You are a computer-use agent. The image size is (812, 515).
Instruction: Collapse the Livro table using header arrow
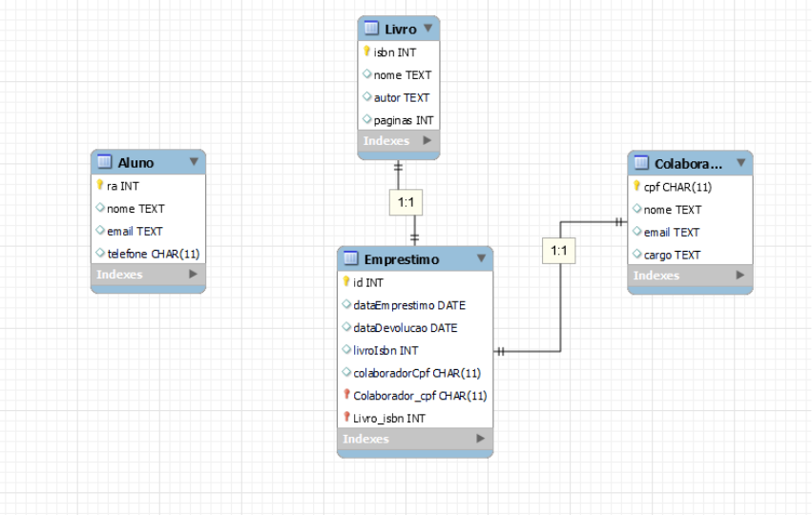tap(427, 29)
